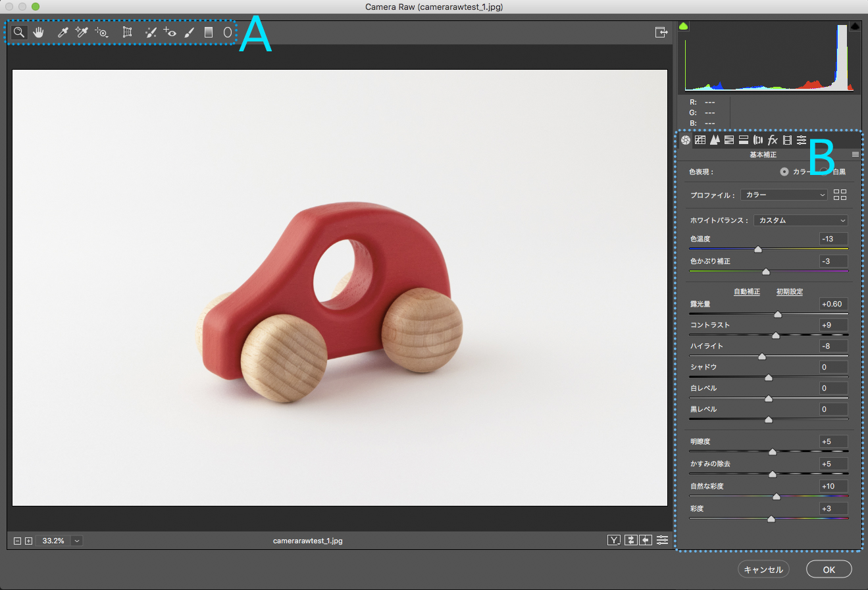Select the Hand tool
Screen dimensions: 868x590
(38, 32)
